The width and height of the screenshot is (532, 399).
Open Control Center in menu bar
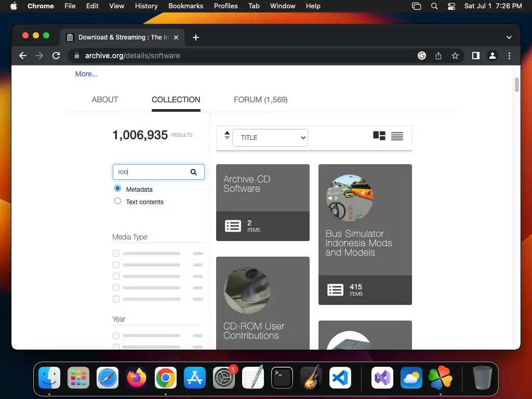coord(451,6)
